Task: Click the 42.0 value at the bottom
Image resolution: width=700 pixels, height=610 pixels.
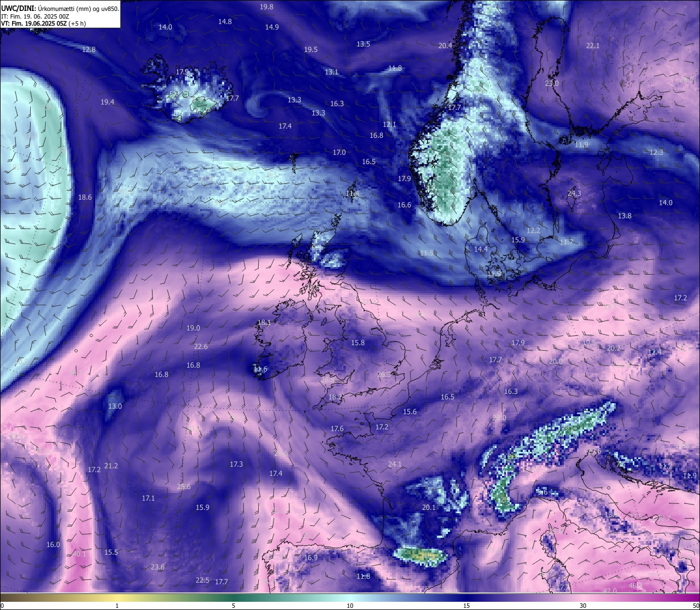Action: (610, 591)
